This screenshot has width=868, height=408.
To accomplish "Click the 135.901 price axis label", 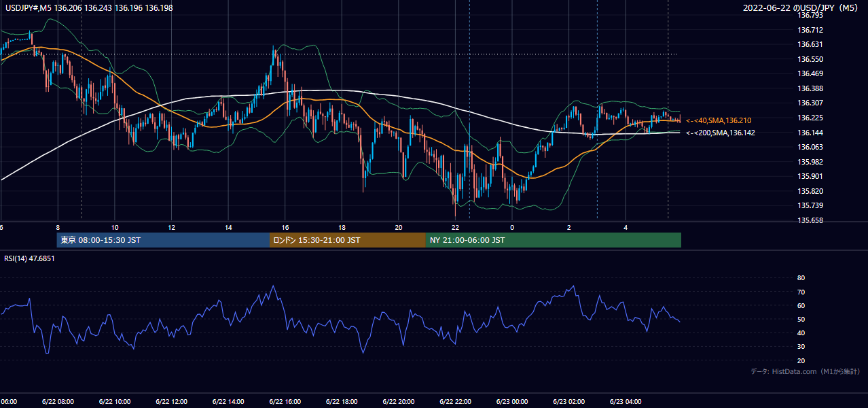I will tap(811, 176).
